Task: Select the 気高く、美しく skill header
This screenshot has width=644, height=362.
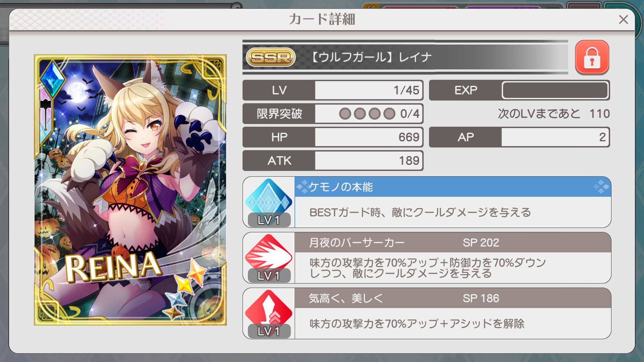Action: coord(453,298)
